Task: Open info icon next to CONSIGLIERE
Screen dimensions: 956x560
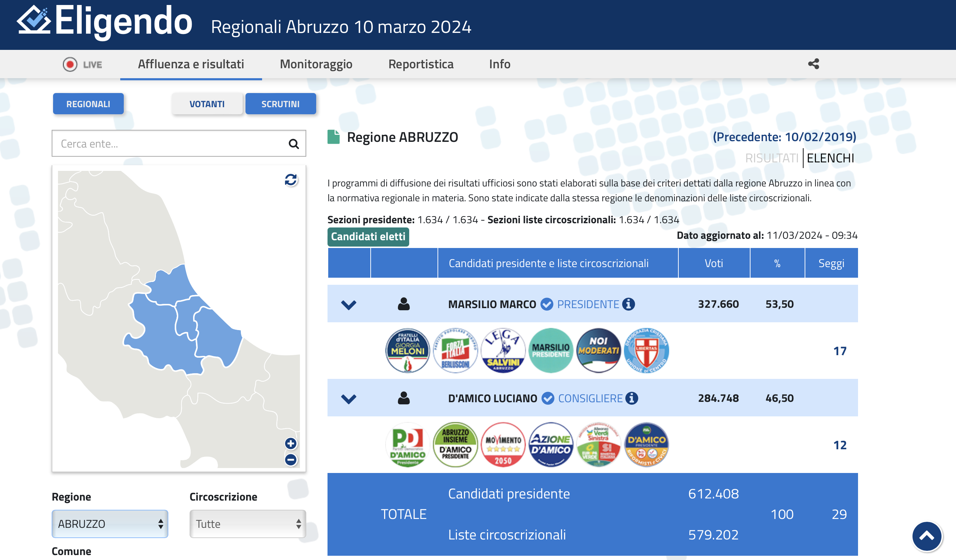Action: (632, 398)
